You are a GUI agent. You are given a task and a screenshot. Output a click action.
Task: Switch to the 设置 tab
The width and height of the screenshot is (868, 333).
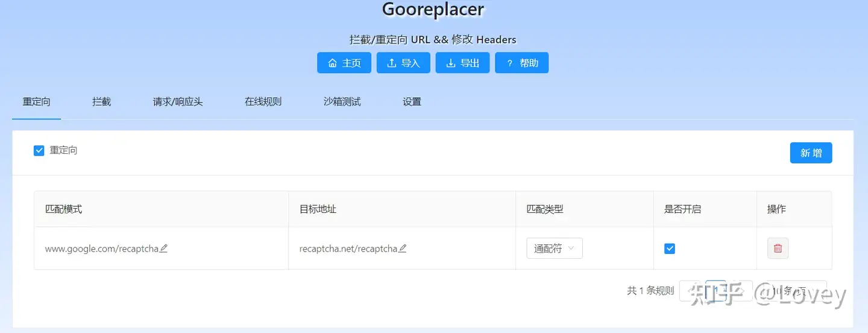click(x=412, y=102)
